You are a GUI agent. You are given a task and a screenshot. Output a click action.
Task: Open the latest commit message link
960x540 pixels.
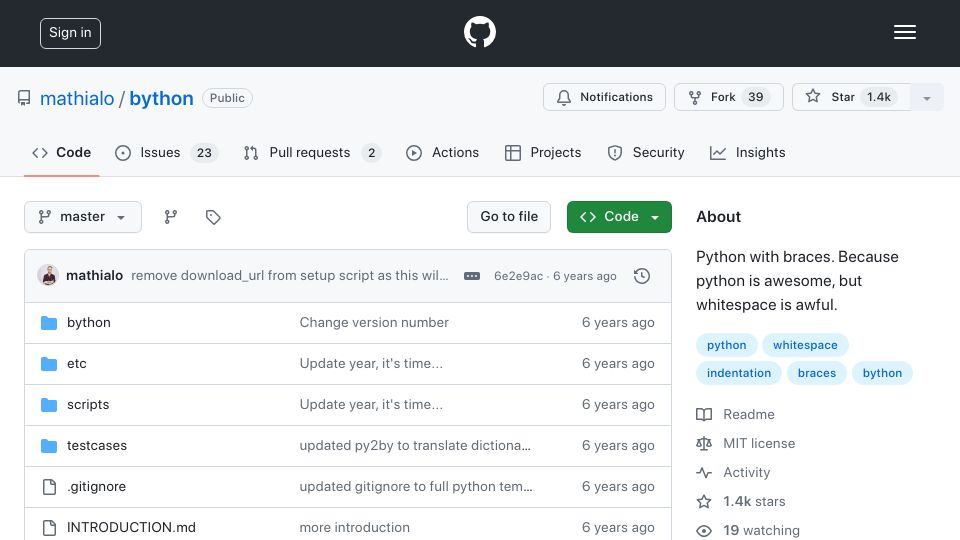290,276
